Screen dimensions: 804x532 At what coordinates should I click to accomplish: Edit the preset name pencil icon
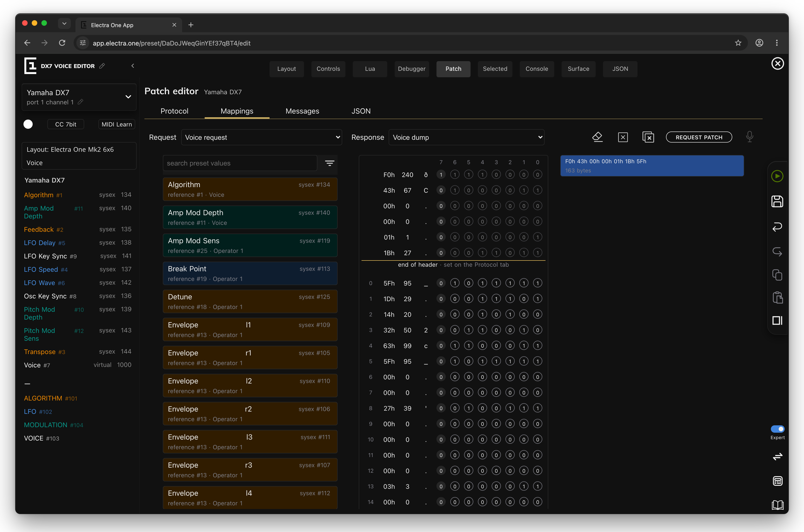click(x=102, y=66)
